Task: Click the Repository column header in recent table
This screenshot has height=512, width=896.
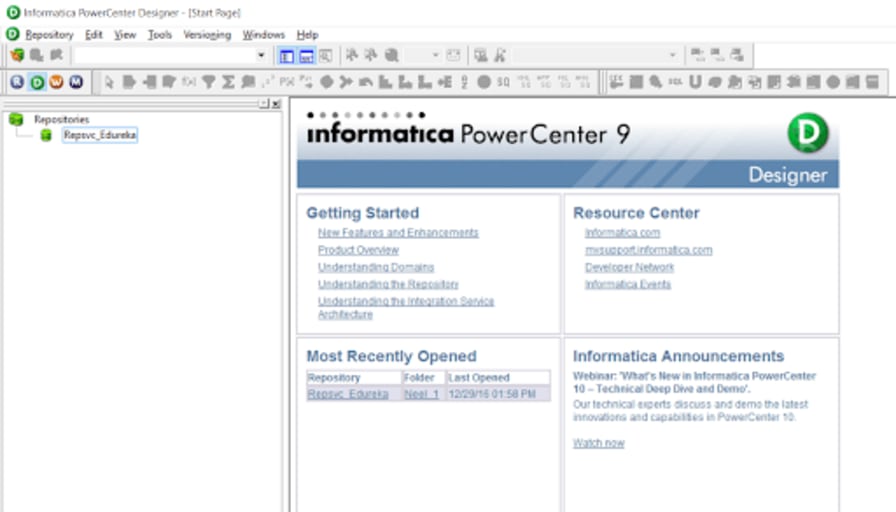Action: pyautogui.click(x=354, y=378)
